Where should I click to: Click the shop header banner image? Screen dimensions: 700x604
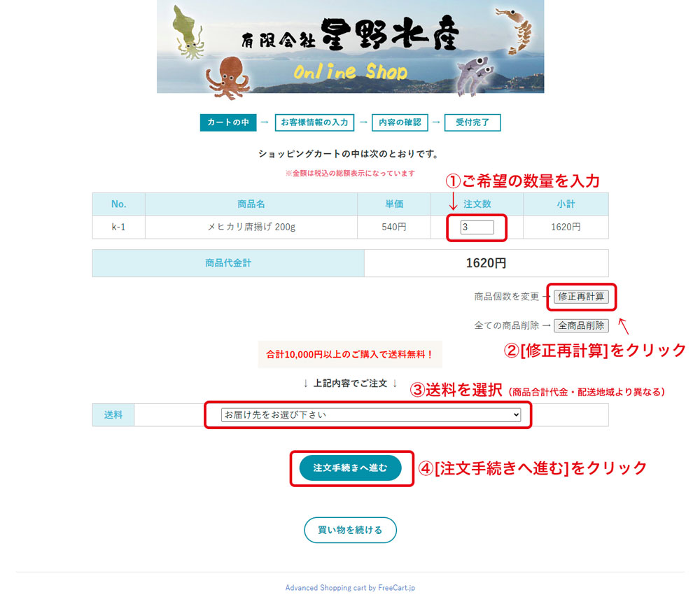pos(350,48)
